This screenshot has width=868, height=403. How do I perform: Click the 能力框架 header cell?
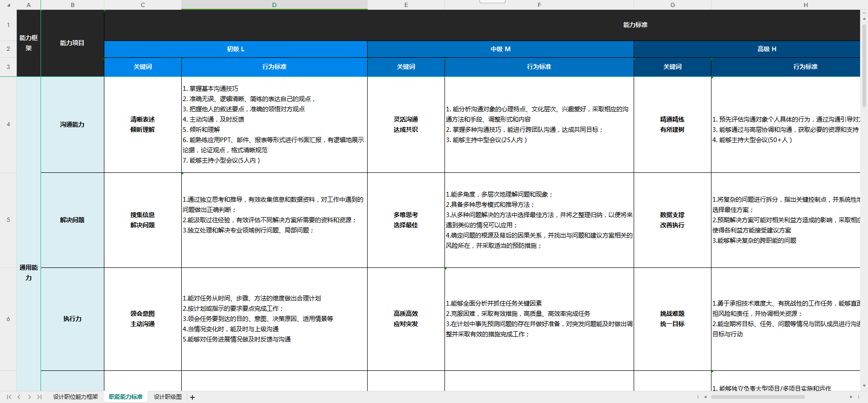[x=29, y=43]
